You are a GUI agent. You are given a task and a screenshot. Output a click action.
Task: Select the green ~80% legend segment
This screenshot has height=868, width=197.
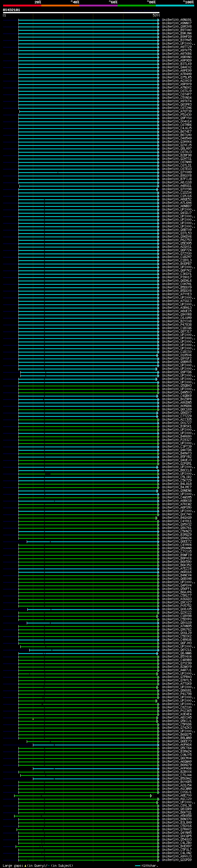tap(137, 6)
